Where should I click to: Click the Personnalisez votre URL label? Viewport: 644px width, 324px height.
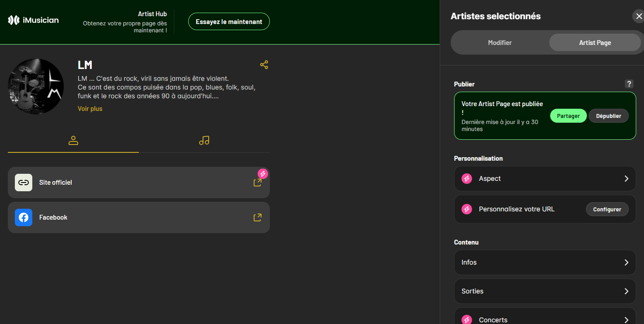[517, 209]
